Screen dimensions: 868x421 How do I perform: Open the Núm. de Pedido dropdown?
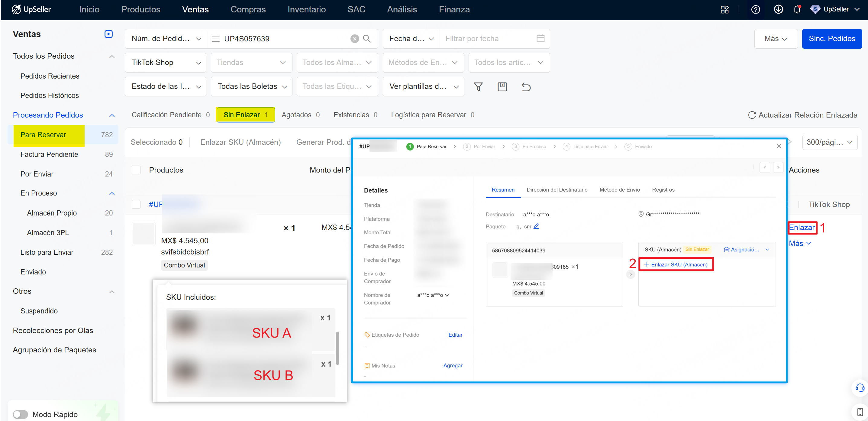[x=166, y=39]
